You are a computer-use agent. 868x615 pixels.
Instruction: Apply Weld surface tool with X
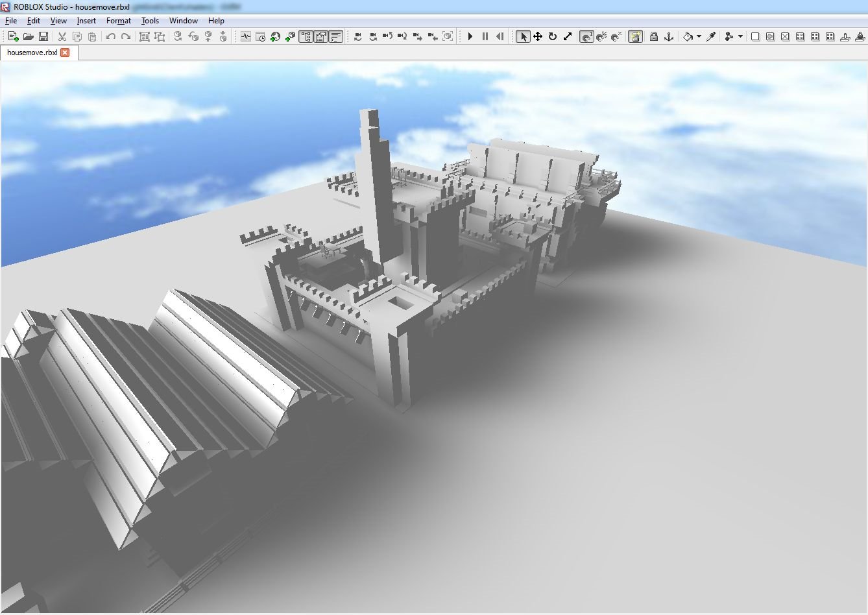[785, 37]
